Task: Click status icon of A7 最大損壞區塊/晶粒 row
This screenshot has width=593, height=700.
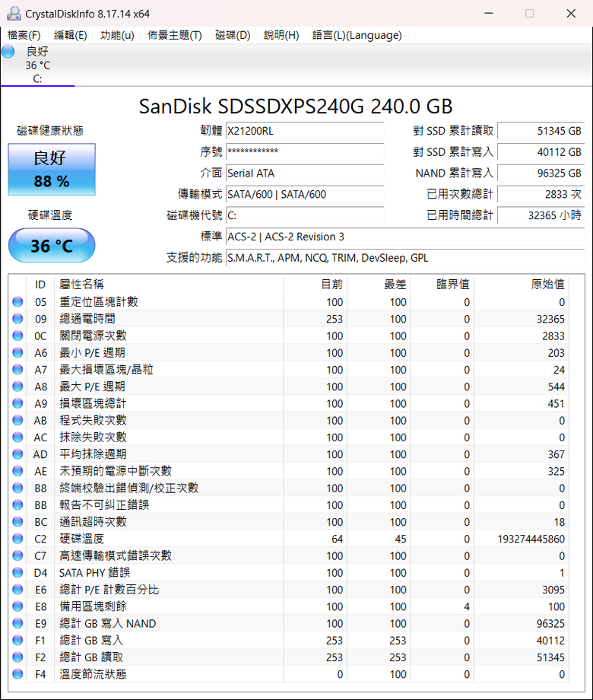Action: (x=17, y=370)
